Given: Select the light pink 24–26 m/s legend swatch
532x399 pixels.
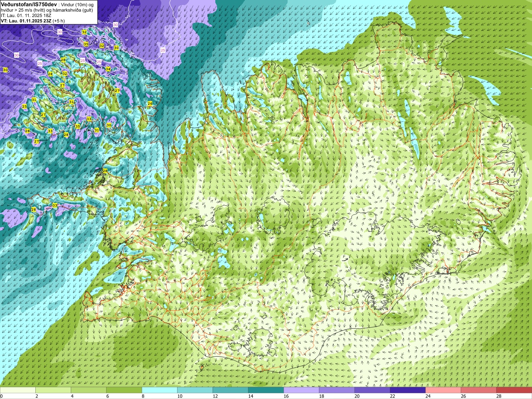Looking at the screenshot, I should [443, 390].
